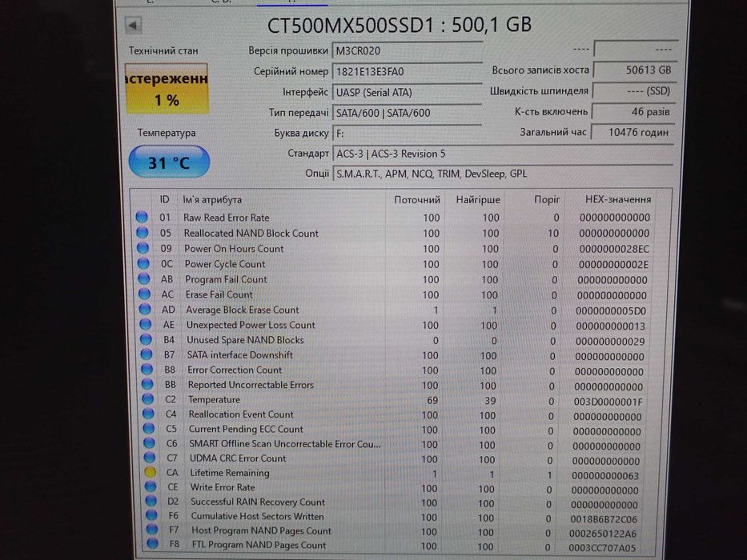747x560 pixels.
Task: Click the interface field UASP (Serial ATA)
Action: pos(408,92)
